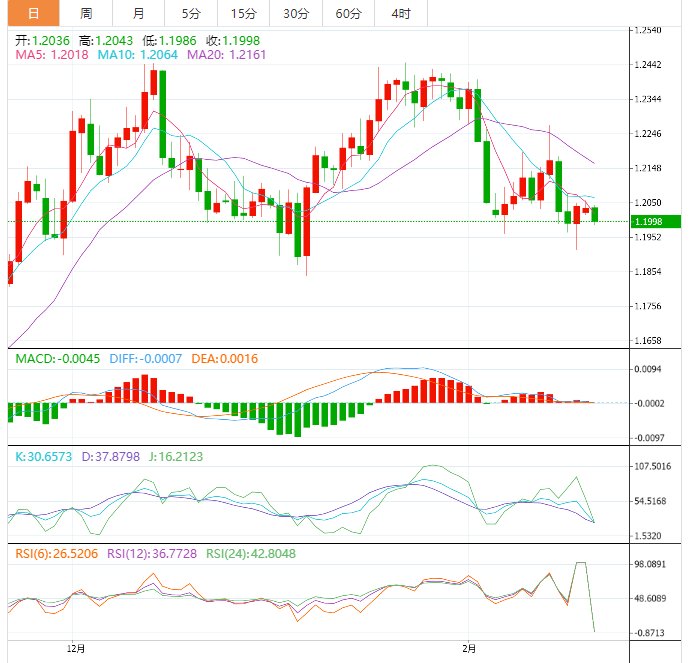
Task: Select the MA10 moving average label
Action: [137, 55]
